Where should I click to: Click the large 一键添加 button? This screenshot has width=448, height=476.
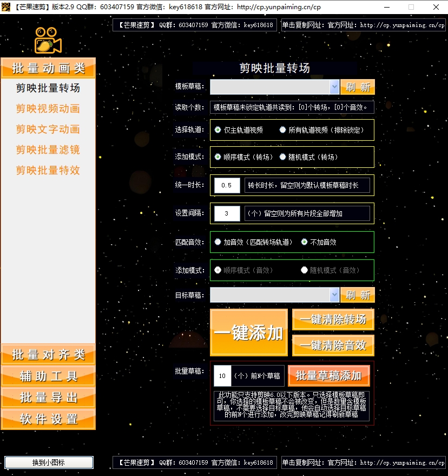(249, 332)
